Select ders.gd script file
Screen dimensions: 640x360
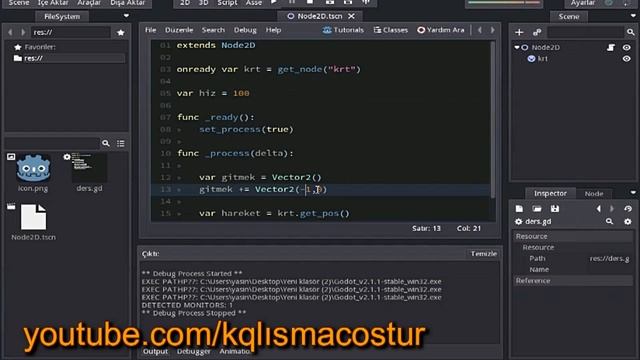[89, 173]
